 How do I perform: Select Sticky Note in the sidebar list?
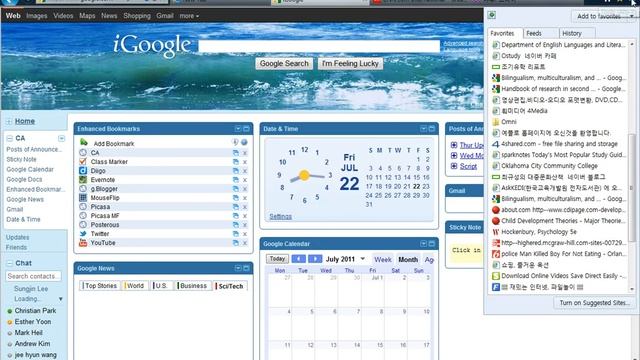21,159
